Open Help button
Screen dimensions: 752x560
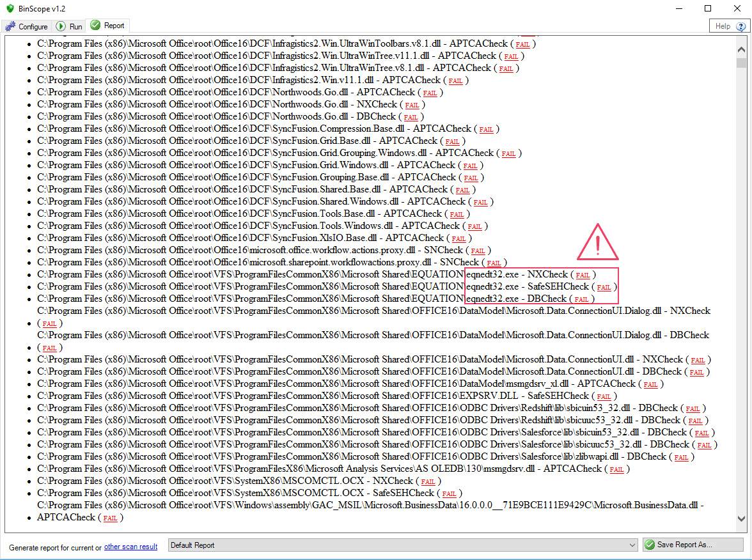click(x=729, y=26)
